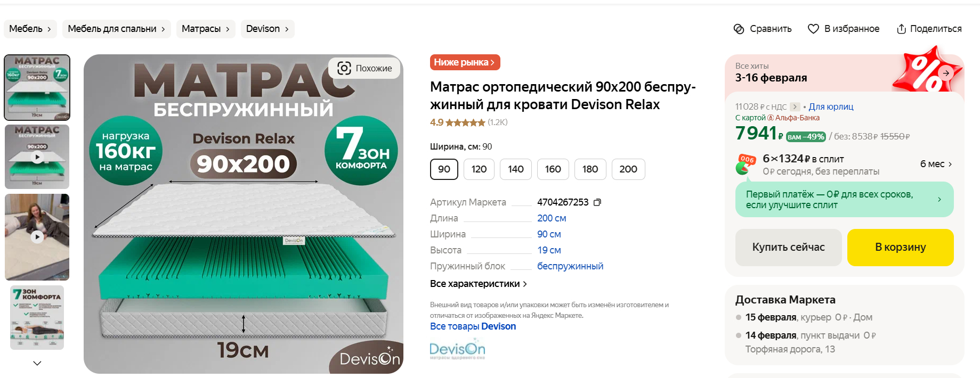
Task: Click the Сравнить compare icon
Action: tap(739, 29)
